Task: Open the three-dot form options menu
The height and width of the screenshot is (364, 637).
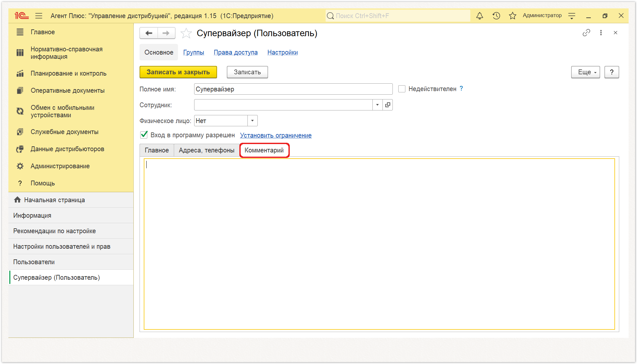Action: coord(601,33)
